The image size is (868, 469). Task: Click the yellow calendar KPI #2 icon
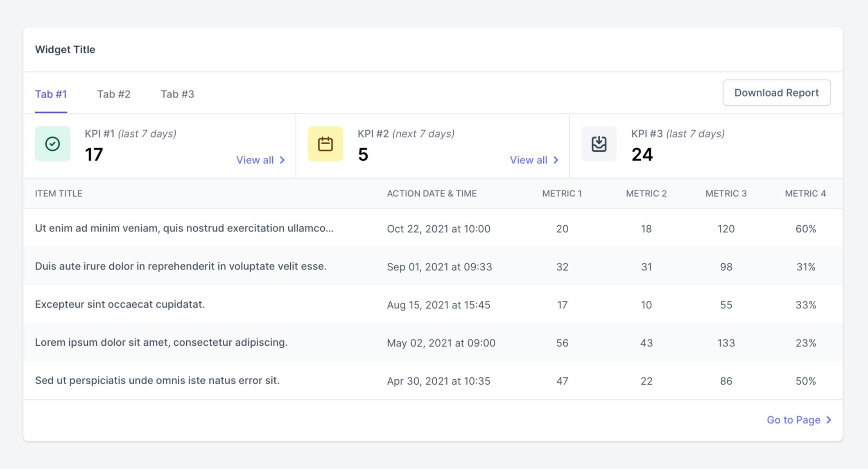(325, 144)
